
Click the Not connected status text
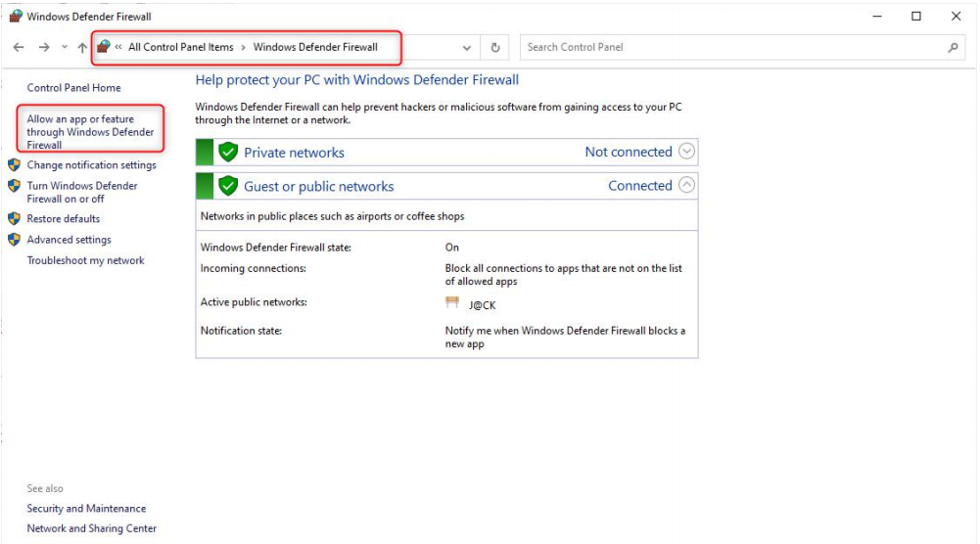629,152
